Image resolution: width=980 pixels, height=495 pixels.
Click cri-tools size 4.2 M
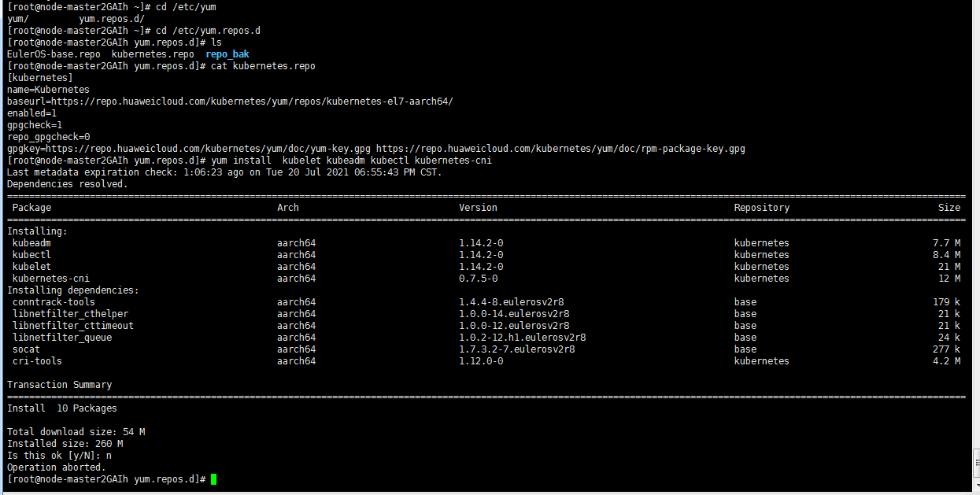(x=946, y=361)
